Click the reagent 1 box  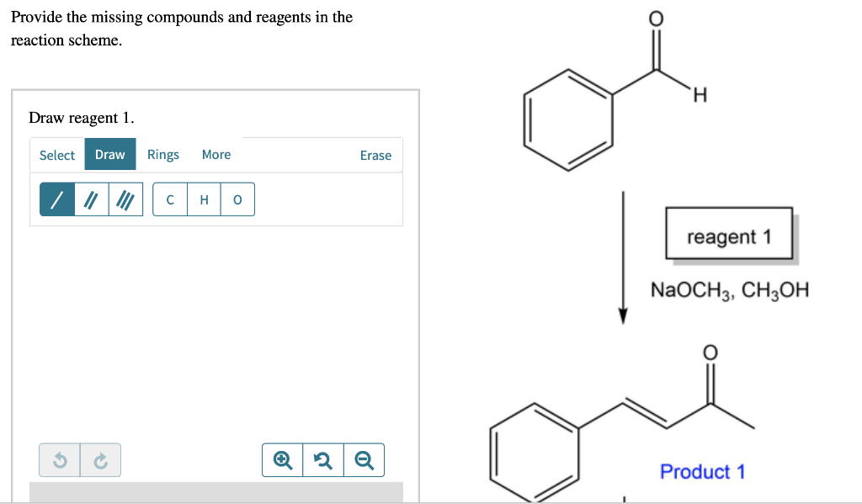[729, 236]
